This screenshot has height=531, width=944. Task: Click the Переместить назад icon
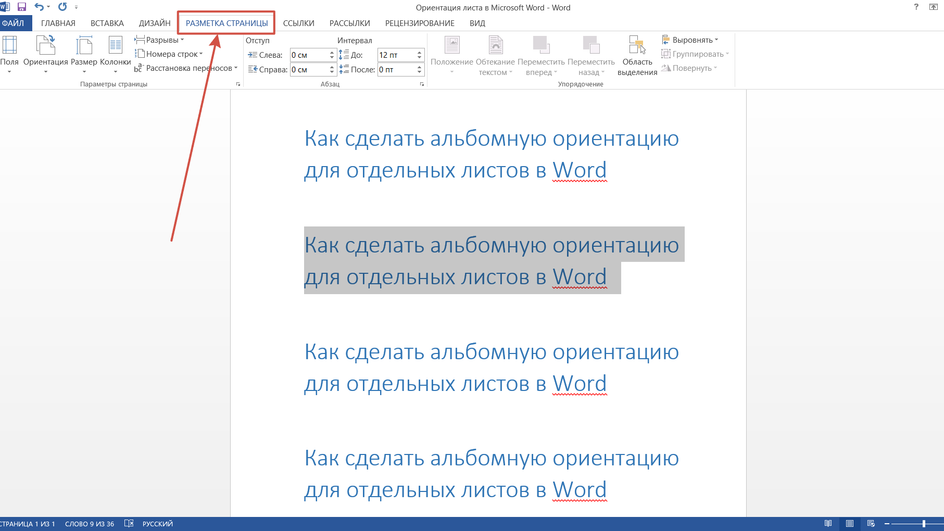coord(591,45)
